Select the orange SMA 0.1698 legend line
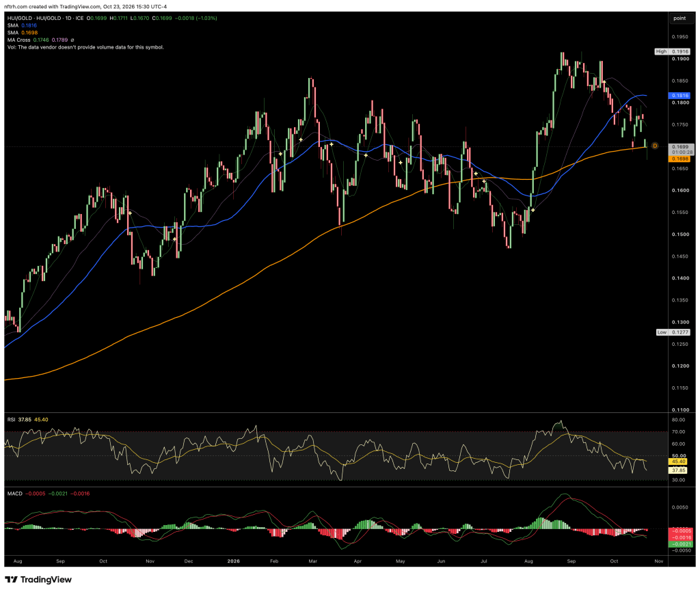Viewport: 700px width, 592px height. pos(23,33)
